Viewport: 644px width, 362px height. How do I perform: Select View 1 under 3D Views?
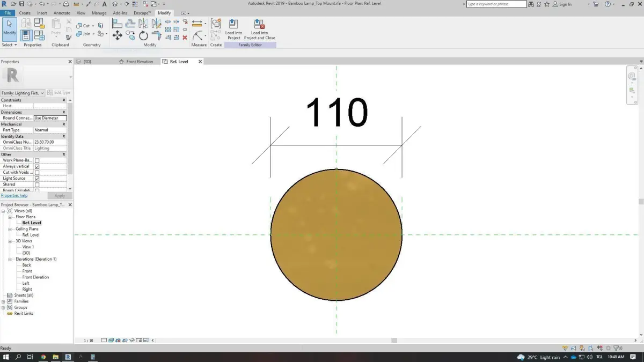28,247
